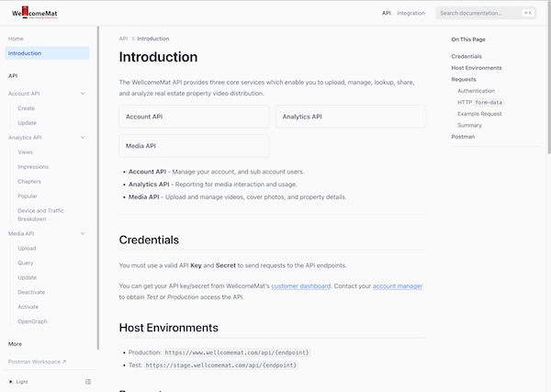The width and height of the screenshot is (551, 392).
Task: Click the breadcrumb arrow after API
Action: point(132,39)
